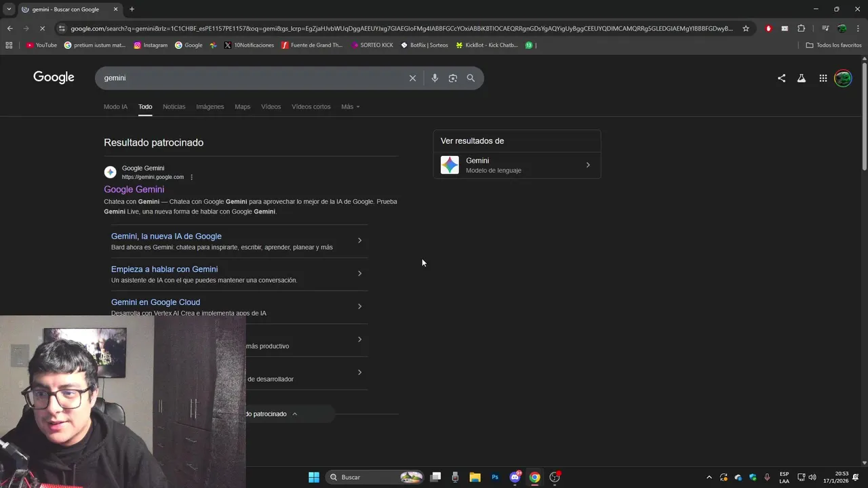The height and width of the screenshot is (488, 868).
Task: Switch to the Noticias tab
Action: click(174, 106)
